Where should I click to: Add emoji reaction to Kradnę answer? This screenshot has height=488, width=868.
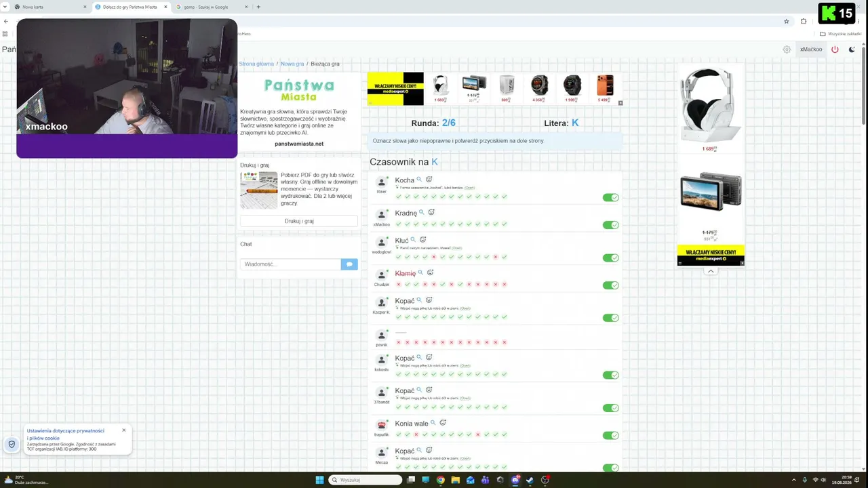coord(431,212)
